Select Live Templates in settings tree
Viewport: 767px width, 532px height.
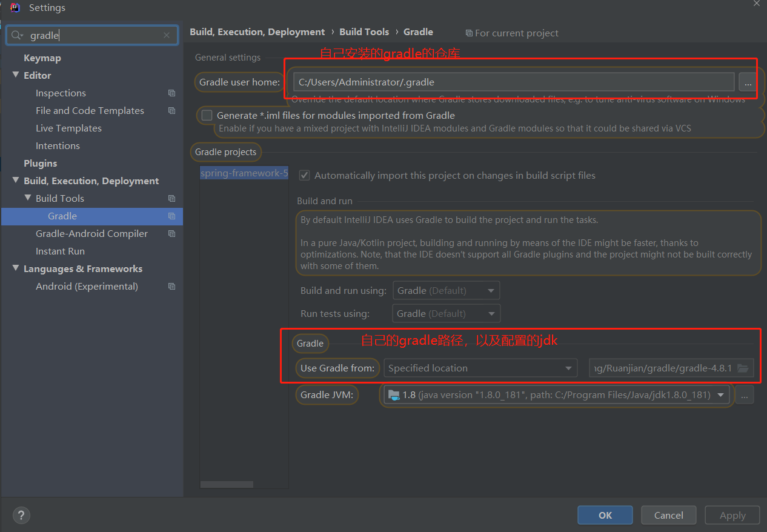coord(68,128)
